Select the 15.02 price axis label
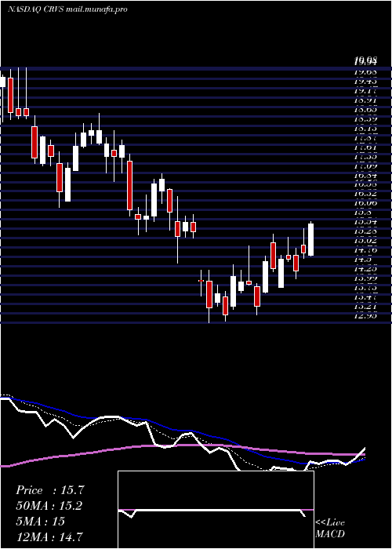The height and width of the screenshot is (549, 392). point(365,241)
